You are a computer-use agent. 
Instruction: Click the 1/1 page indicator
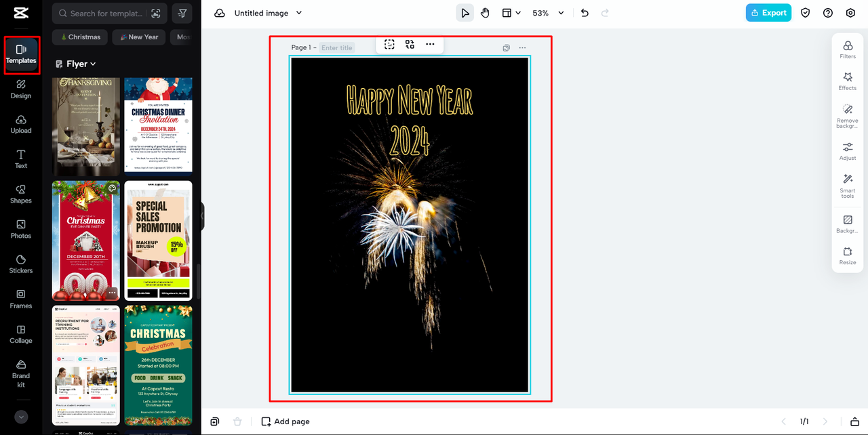coord(804,421)
